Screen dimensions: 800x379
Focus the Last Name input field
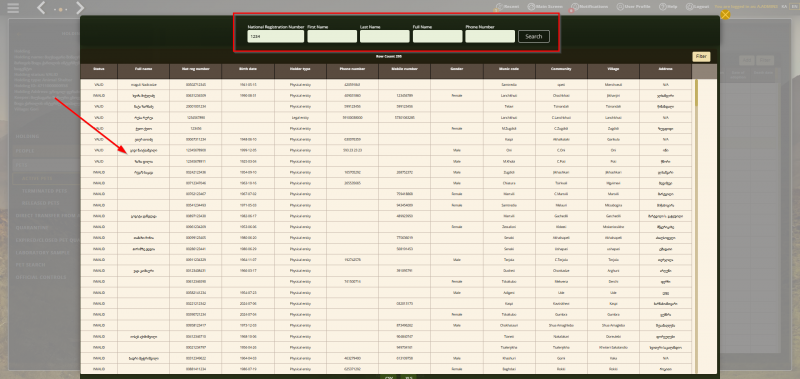(385, 36)
